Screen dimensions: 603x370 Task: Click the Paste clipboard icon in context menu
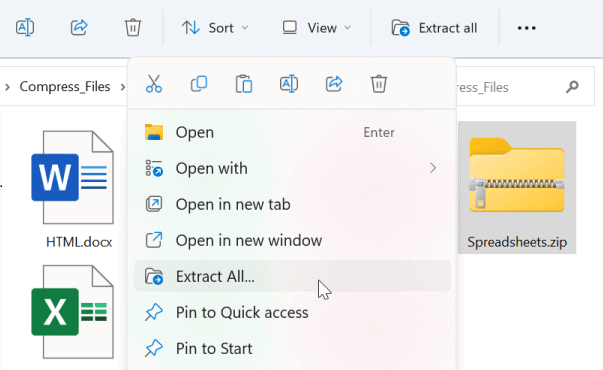pyautogui.click(x=244, y=84)
